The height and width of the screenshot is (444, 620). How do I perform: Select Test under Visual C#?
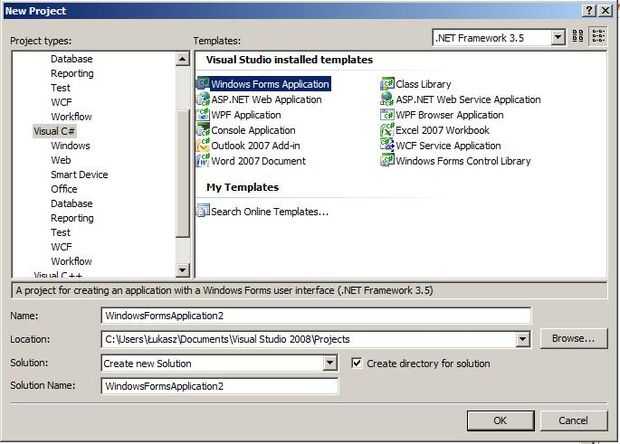click(60, 232)
